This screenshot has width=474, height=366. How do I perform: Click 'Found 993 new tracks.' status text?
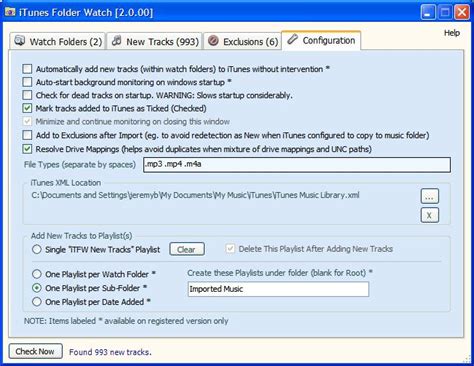click(110, 352)
